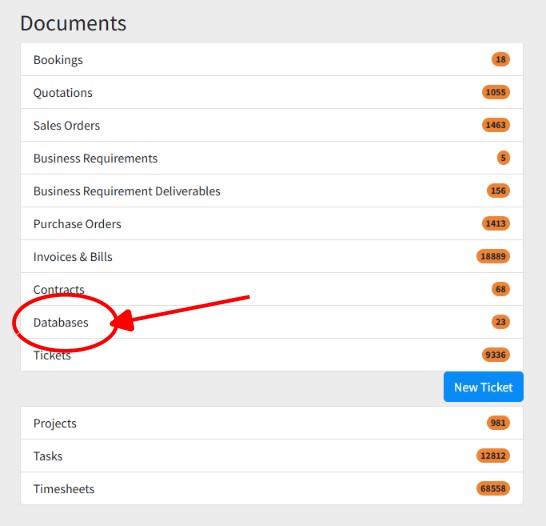Select the Contracts row
Image resolution: width=546 pixels, height=526 pixels.
click(272, 289)
